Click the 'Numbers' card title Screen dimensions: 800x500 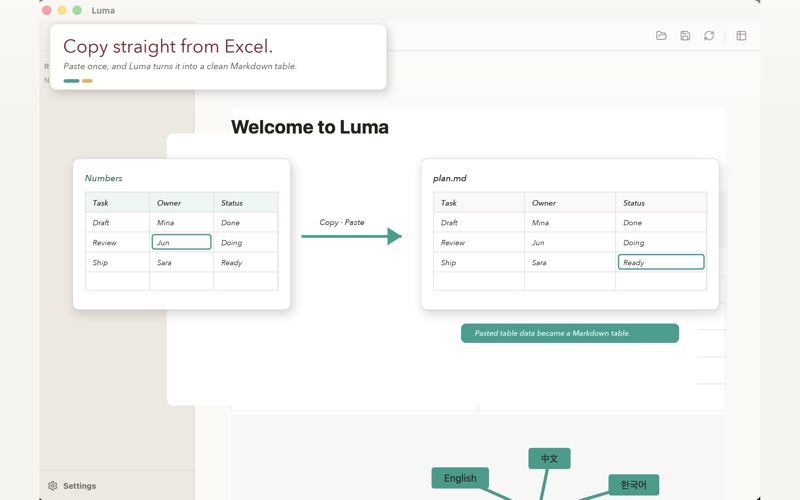click(x=104, y=178)
